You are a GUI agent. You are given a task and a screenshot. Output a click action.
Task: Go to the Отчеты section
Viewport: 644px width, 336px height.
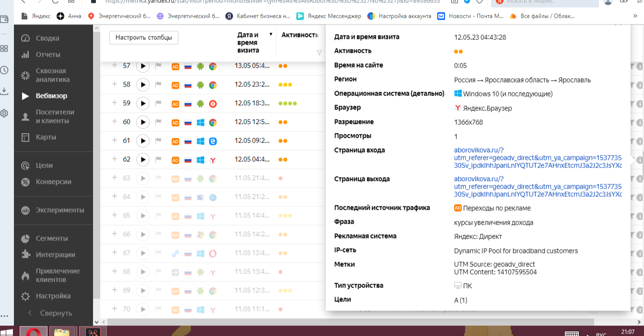coord(48,54)
